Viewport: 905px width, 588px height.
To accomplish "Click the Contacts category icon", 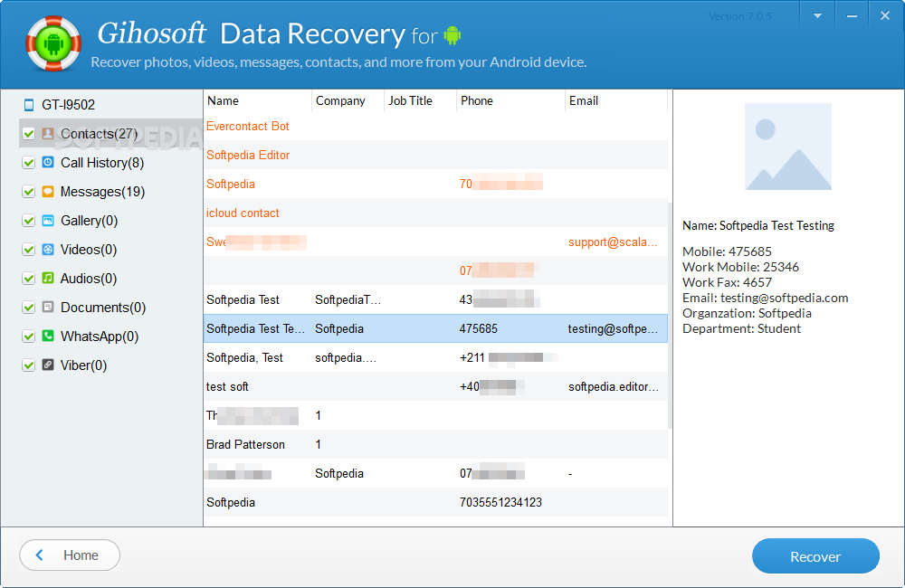I will pyautogui.click(x=48, y=133).
